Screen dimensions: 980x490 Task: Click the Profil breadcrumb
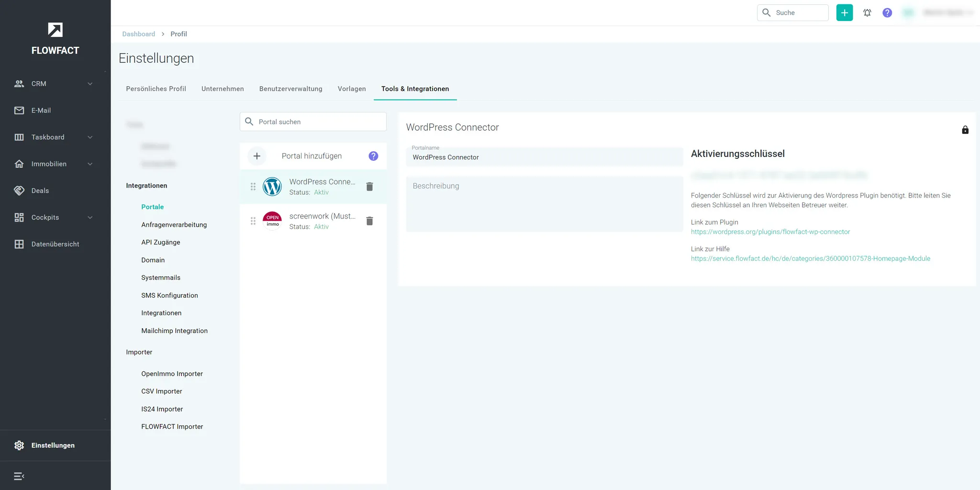pyautogui.click(x=179, y=34)
